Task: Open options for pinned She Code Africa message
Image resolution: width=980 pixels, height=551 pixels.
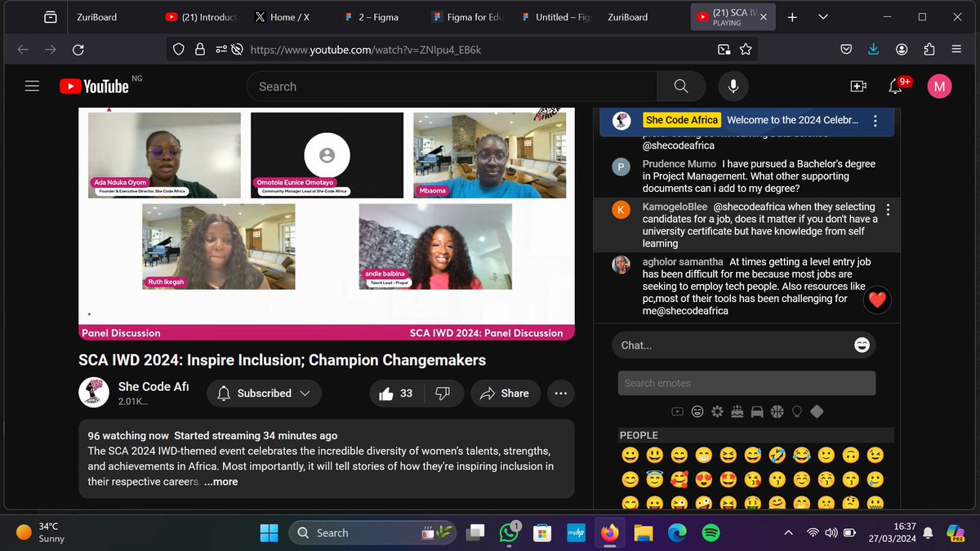Action: 875,121
